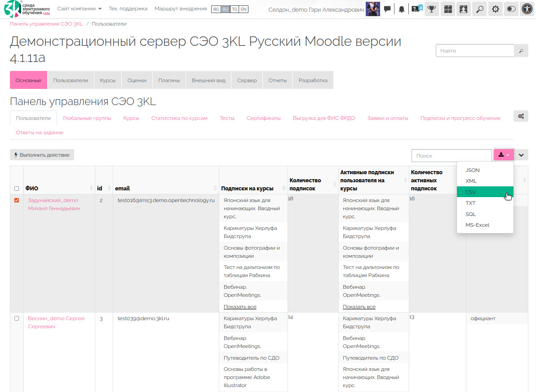Collapse the pink export download dropdown button
The width and height of the screenshot is (536, 392).
click(504, 155)
